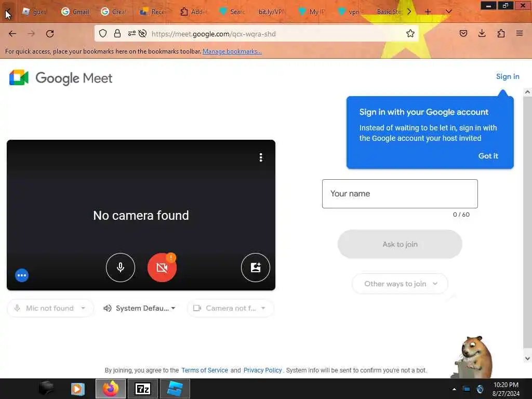Open the Firefox hamburger application menu
The width and height of the screenshot is (532, 399).
(x=520, y=33)
